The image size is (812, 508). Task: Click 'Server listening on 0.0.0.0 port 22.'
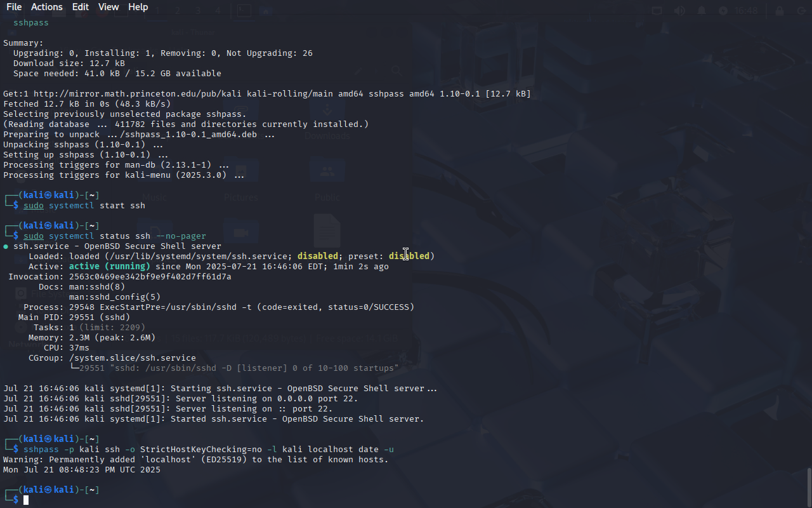(x=267, y=399)
